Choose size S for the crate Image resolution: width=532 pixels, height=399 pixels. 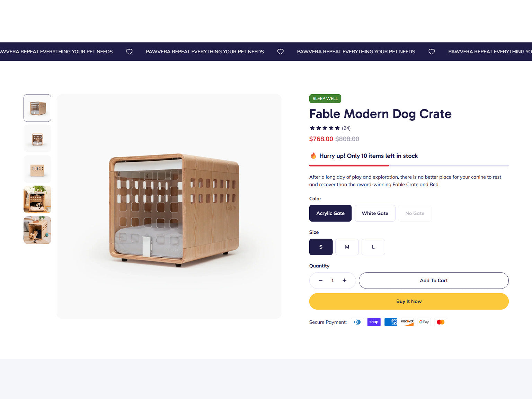(x=321, y=247)
